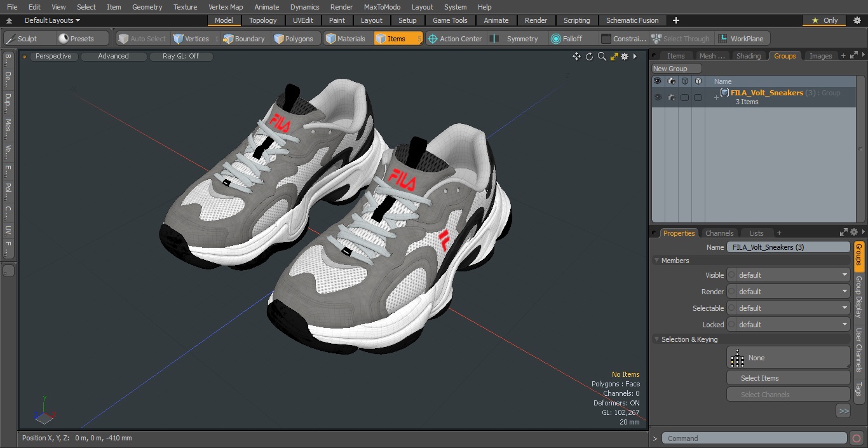Toggle Ray GL Off setting
Screen dimensions: 868x448
coord(181,57)
